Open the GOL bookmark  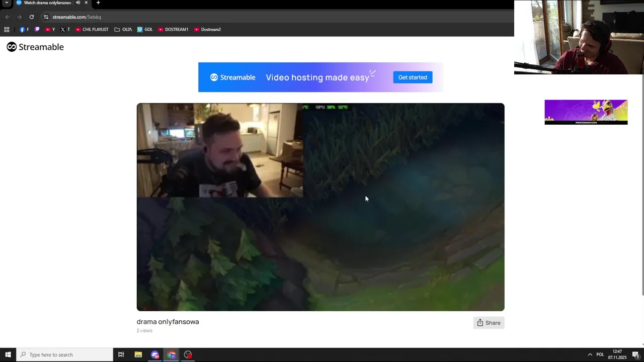145,30
